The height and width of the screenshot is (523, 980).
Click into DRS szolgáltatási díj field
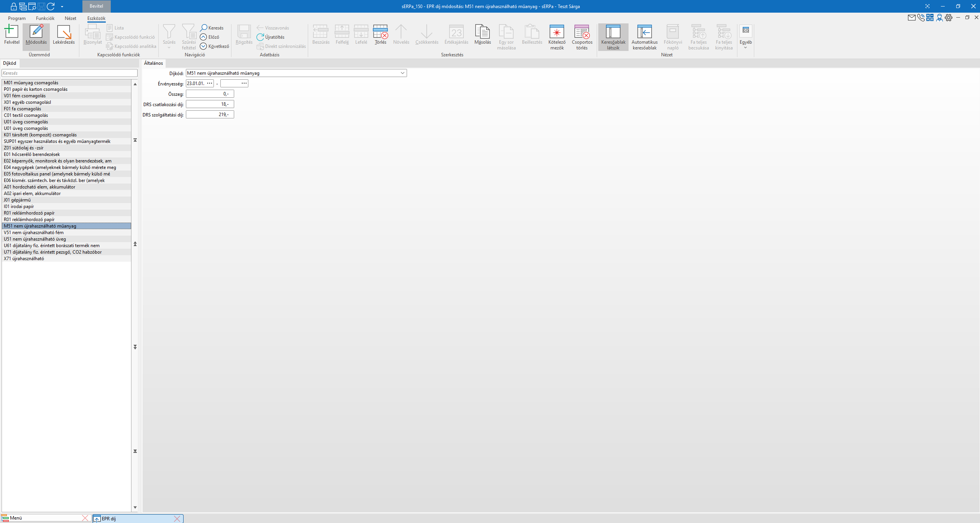(x=209, y=115)
